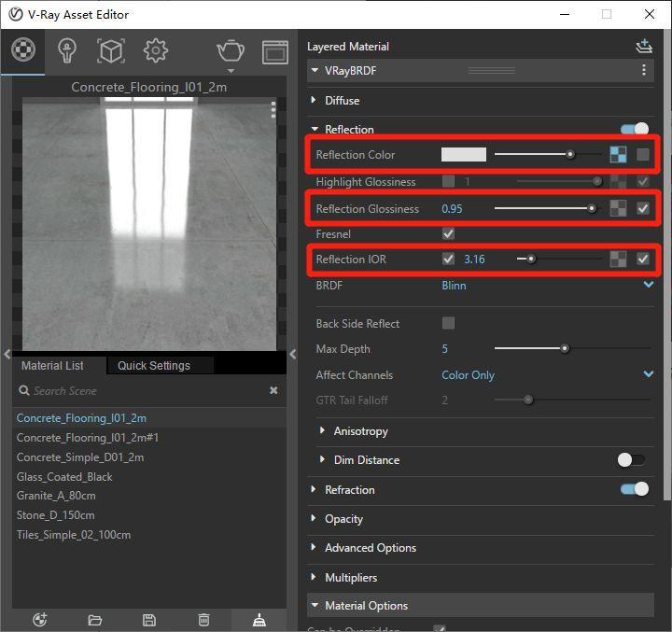This screenshot has height=632, width=672.
Task: Clear the Search Scene field with the X
Action: [273, 390]
